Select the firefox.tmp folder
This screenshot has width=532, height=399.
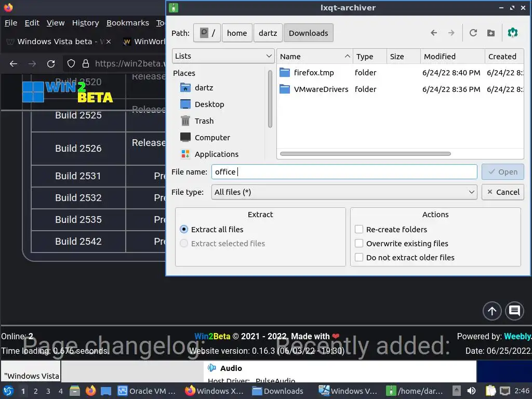tap(307, 73)
